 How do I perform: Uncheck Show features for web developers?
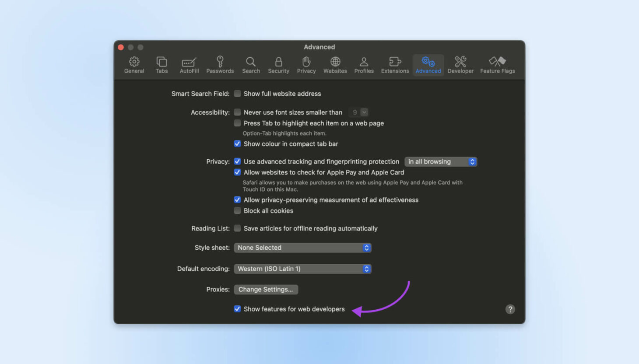point(237,308)
